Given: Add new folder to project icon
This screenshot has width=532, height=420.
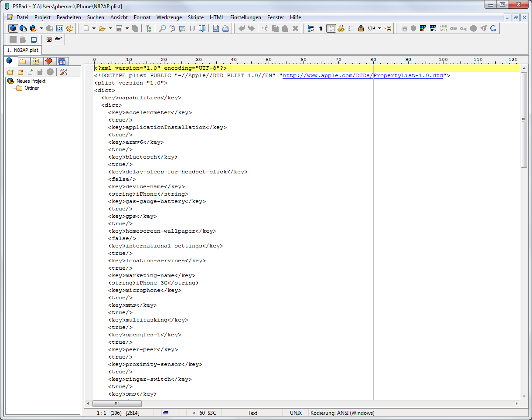Looking at the screenshot, I should click(x=10, y=72).
